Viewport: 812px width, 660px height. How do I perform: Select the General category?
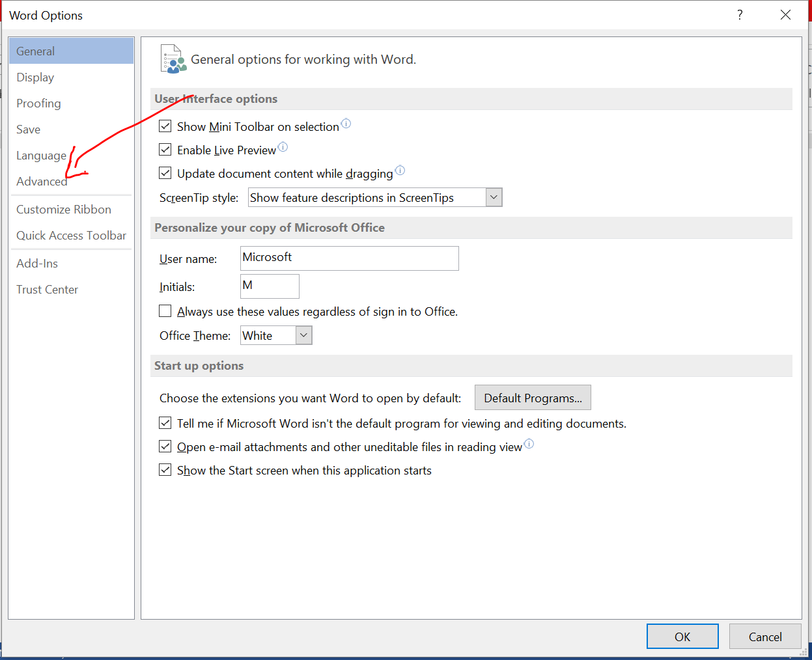pos(71,51)
